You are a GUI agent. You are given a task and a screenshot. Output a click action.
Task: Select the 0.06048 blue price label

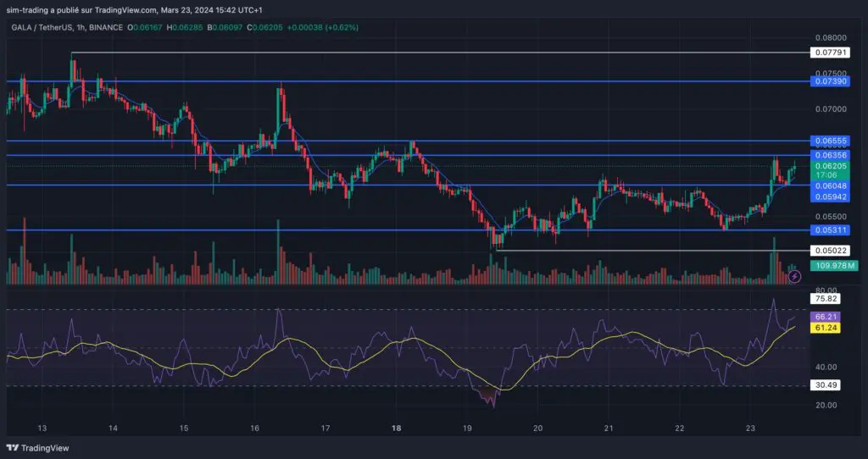coord(830,185)
